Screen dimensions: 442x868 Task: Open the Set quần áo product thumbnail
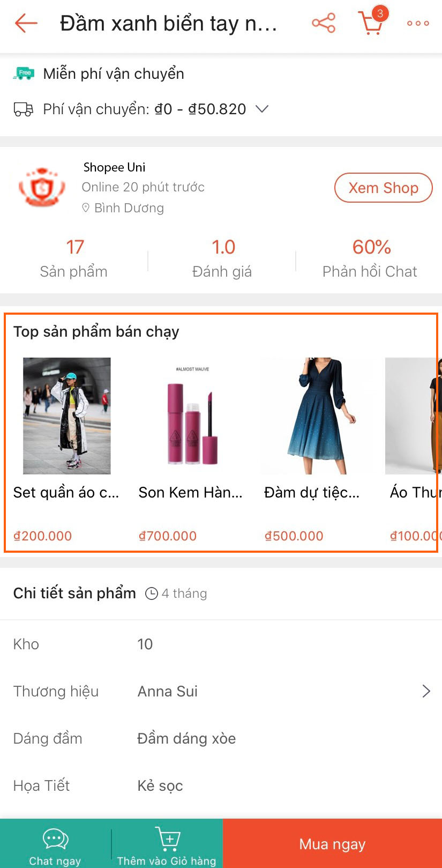pos(67,416)
